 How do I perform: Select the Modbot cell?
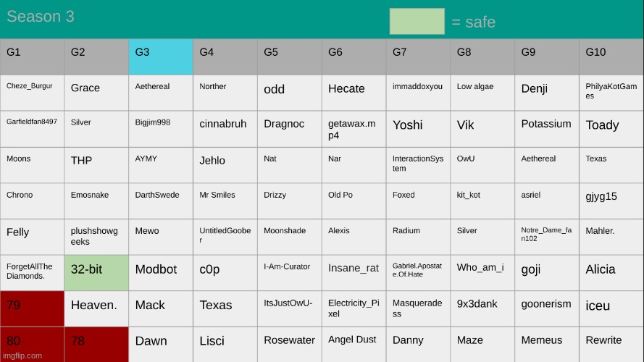tap(161, 273)
